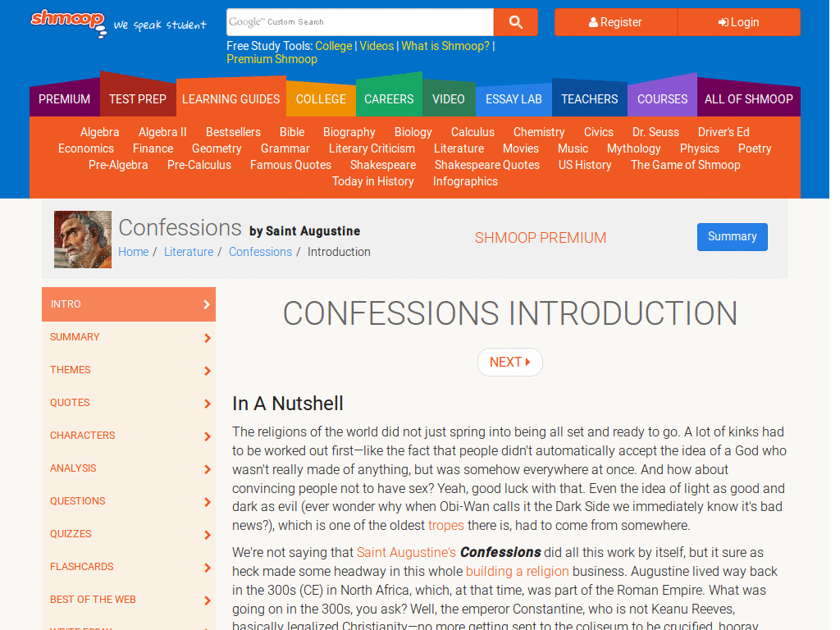The image size is (840, 630).
Task: Click the blue Summary button
Action: [x=732, y=237]
